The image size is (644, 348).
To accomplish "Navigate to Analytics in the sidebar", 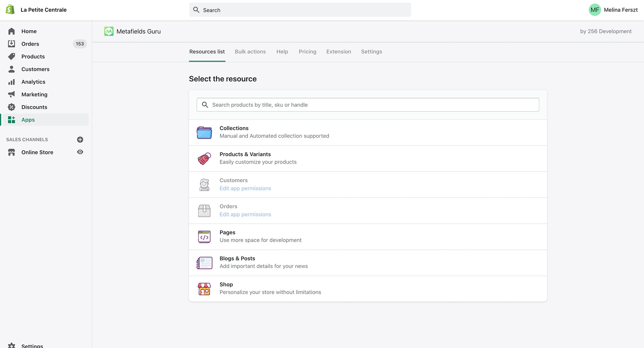I will (x=33, y=82).
